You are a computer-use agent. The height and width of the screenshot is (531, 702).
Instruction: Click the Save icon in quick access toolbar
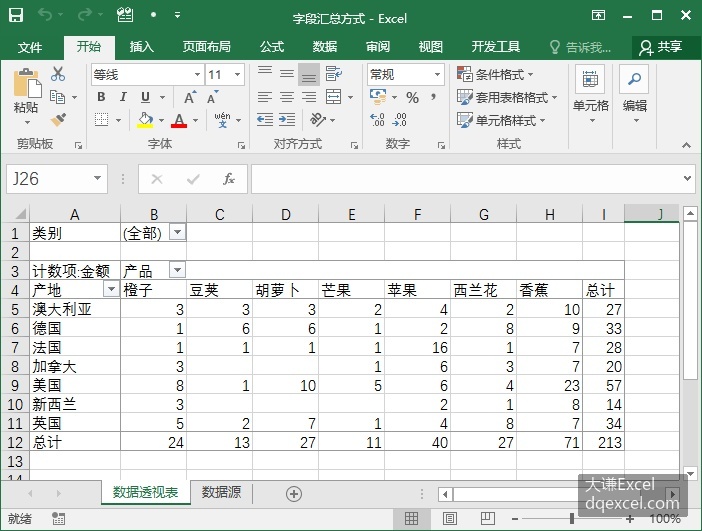[16, 15]
